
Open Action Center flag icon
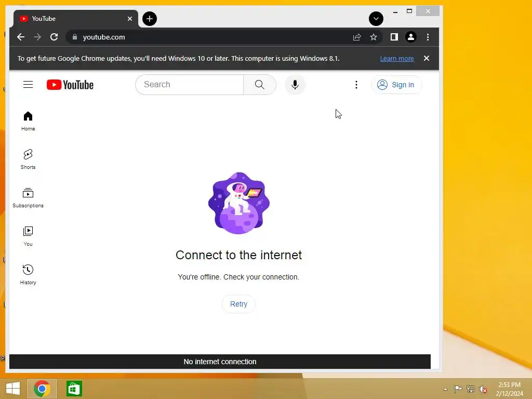coord(458,389)
